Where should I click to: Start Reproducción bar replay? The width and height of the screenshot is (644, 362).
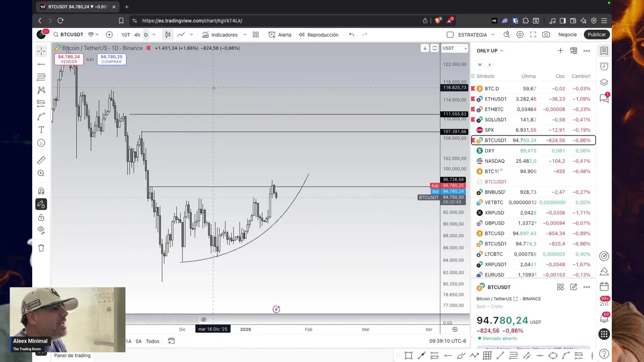[318, 35]
